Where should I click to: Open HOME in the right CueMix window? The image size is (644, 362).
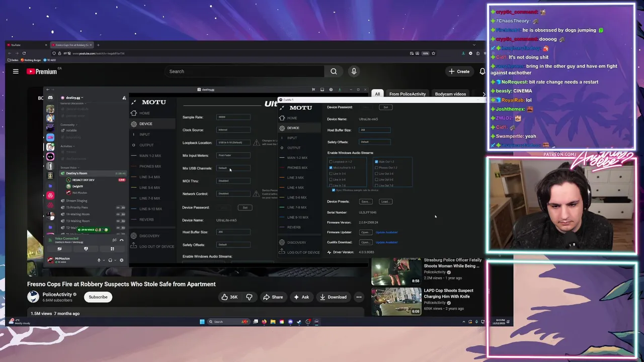tap(292, 118)
